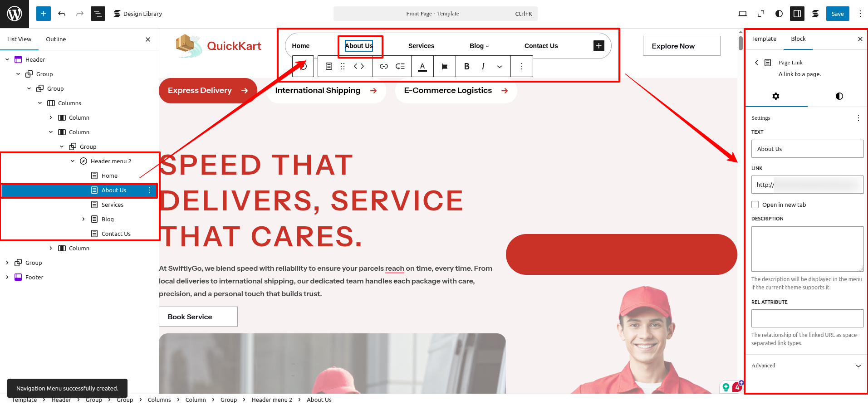Viewport: 868px width, 405px height.
Task: Collapse the Header menu 2 tree item
Action: tap(73, 161)
